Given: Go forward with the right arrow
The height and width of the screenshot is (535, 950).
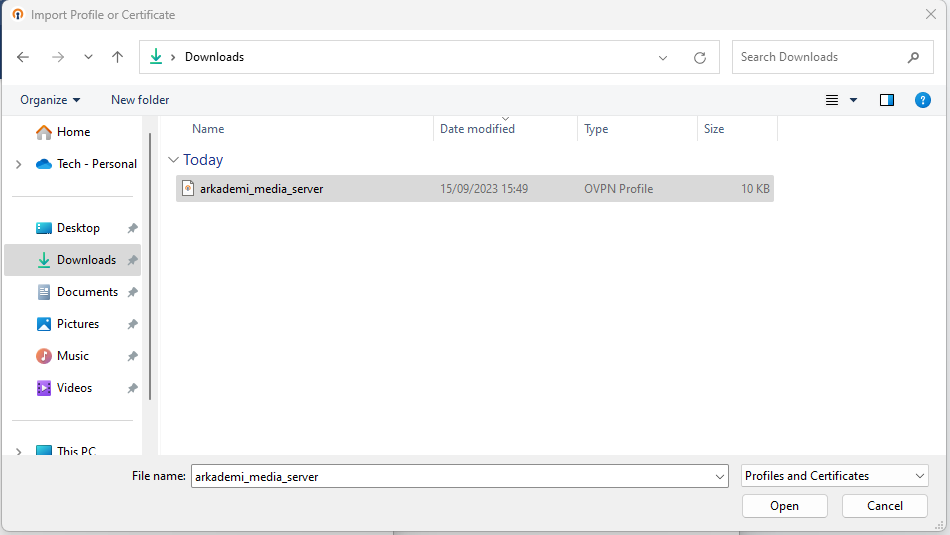Looking at the screenshot, I should pos(58,57).
